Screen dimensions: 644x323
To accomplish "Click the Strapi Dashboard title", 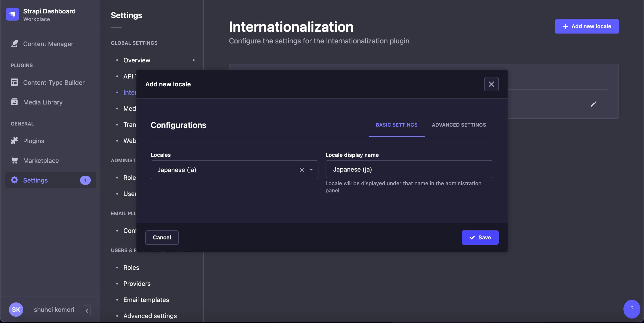I will pos(49,11).
